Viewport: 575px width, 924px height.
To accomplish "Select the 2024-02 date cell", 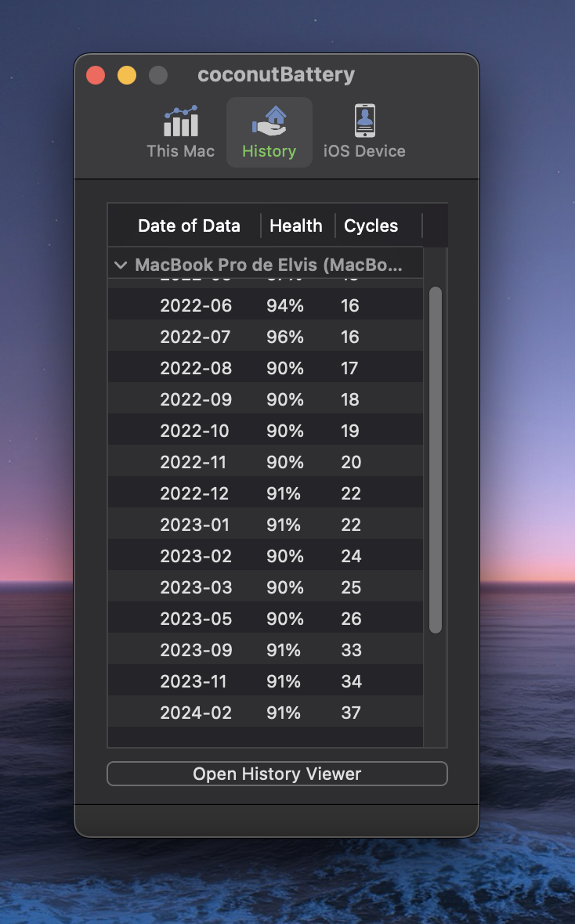I will [196, 713].
